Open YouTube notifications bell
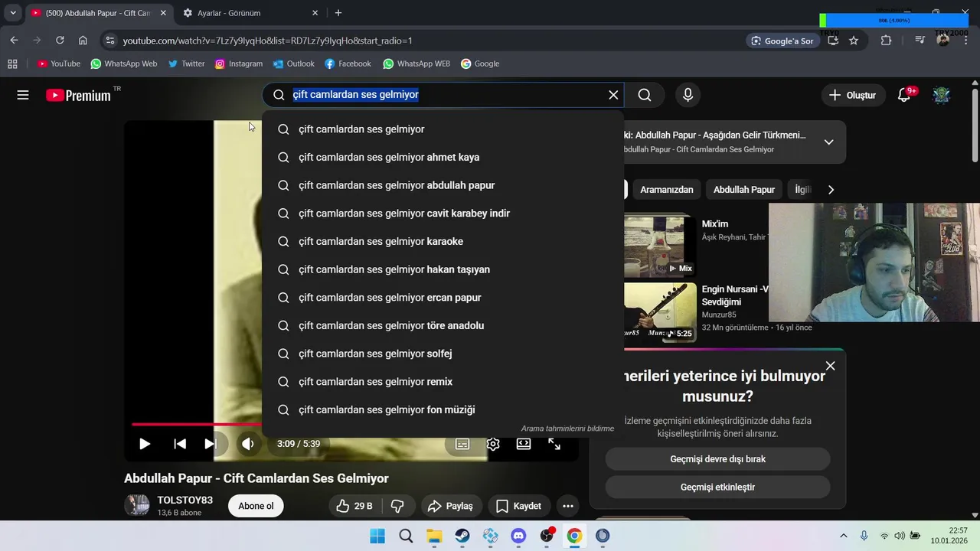Image resolution: width=980 pixels, height=551 pixels. [x=904, y=95]
